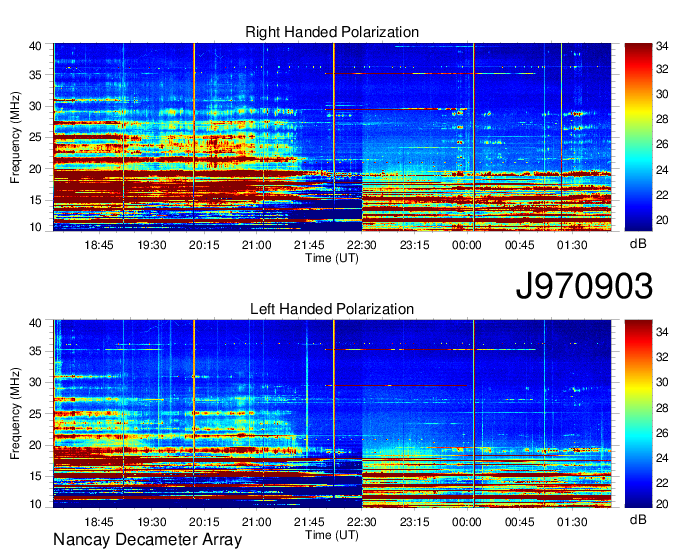Click the 'dB' unit label under the top colorbar

(638, 244)
